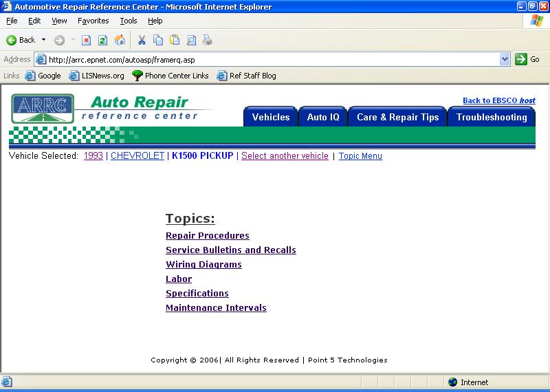Open the View menu
550x392 pixels.
[x=59, y=21]
